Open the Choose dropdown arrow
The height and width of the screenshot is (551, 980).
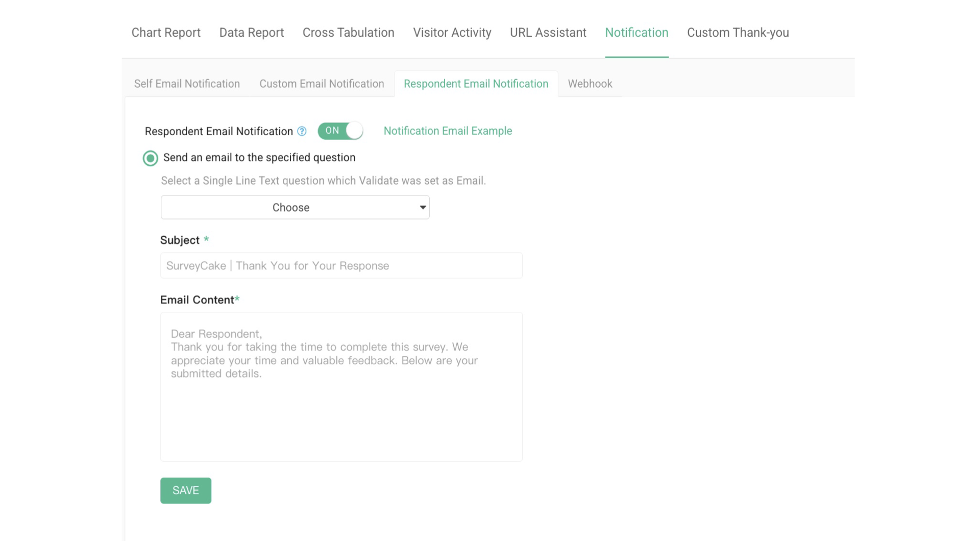coord(422,207)
